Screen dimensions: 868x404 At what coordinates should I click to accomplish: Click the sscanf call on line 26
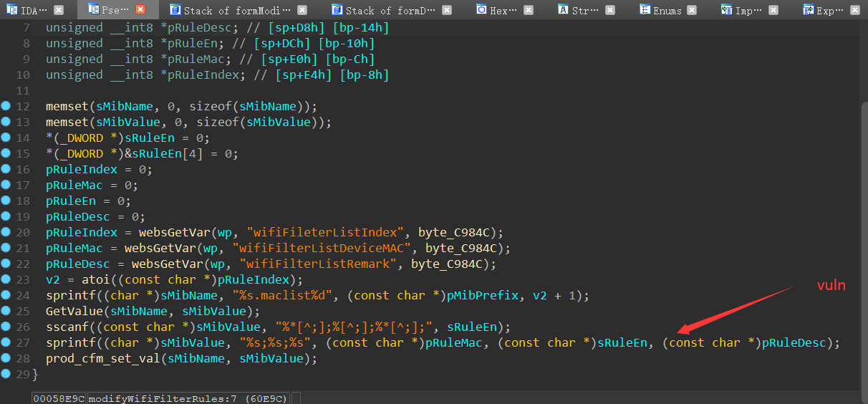[67, 327]
